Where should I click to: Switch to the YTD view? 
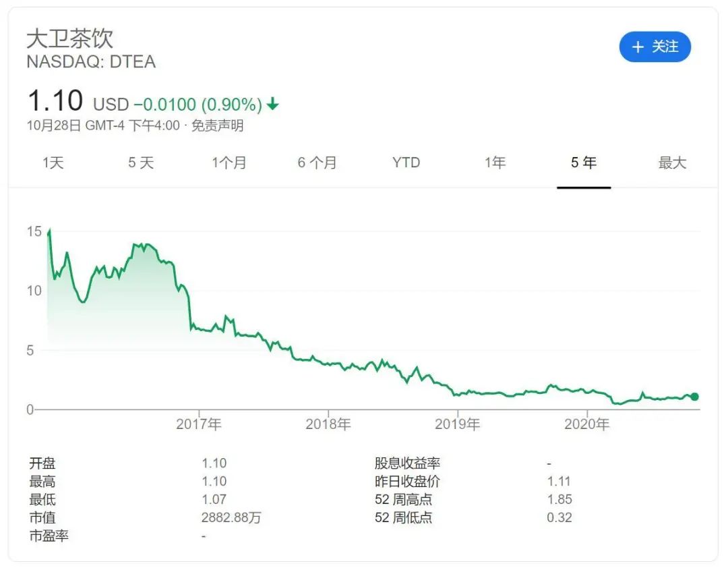[406, 163]
